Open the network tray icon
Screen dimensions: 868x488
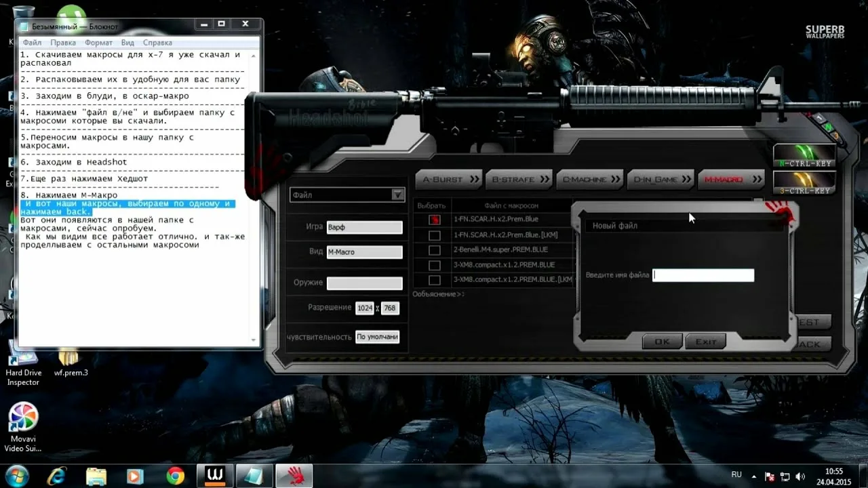click(785, 476)
